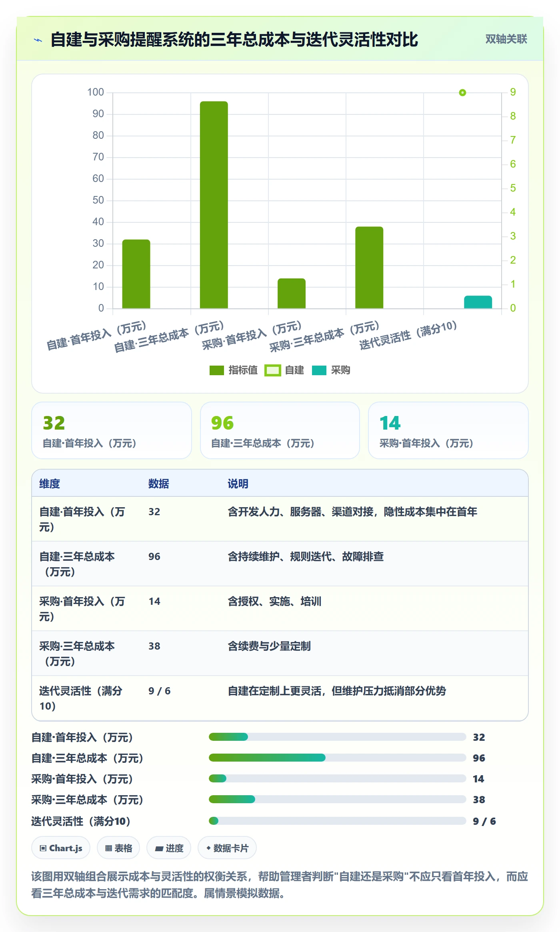Toggle the 指标值 legend swatch

click(216, 370)
